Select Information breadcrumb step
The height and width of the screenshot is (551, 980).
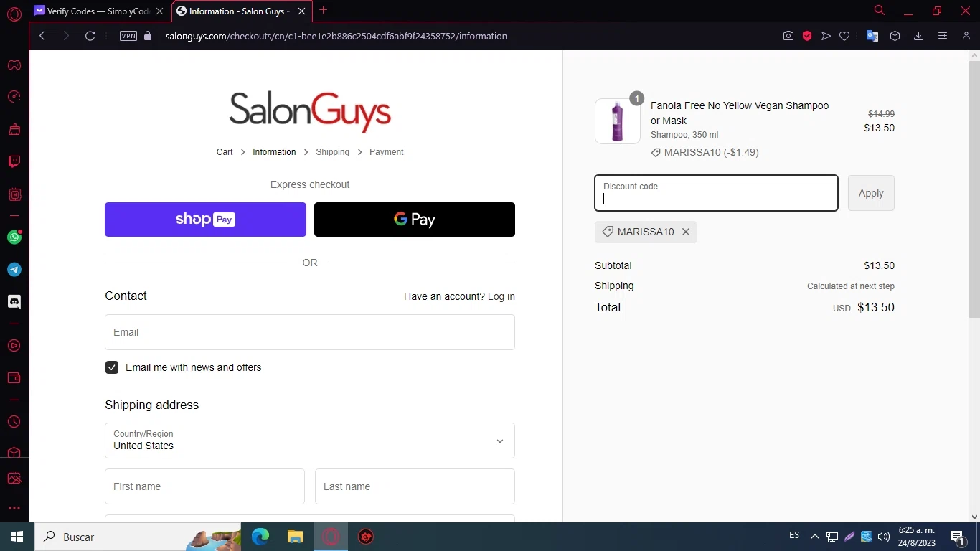click(274, 152)
